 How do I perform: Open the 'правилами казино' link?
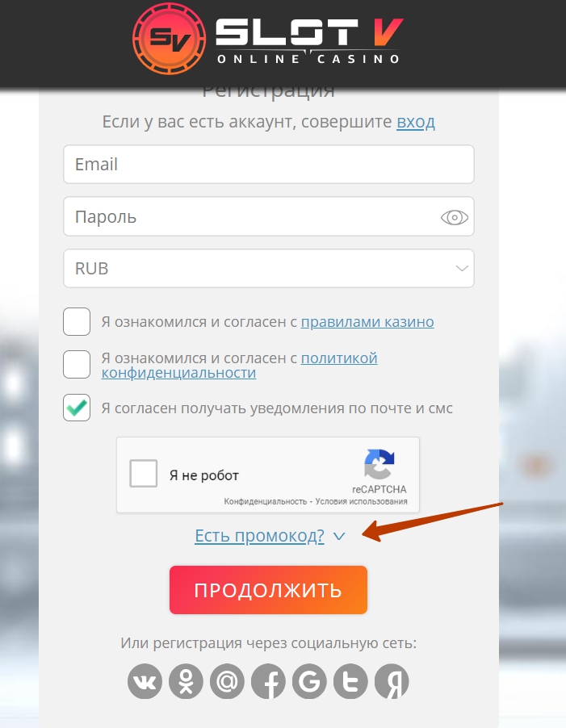(367, 321)
